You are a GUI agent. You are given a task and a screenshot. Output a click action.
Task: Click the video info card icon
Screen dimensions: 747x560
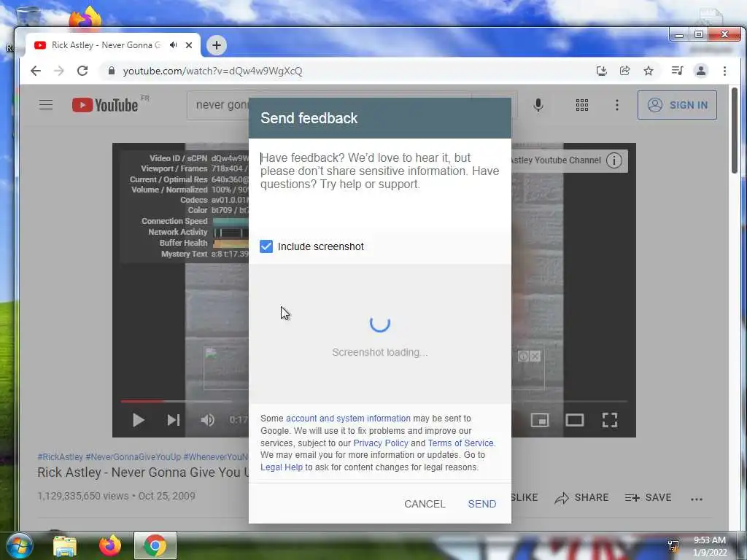pos(614,160)
